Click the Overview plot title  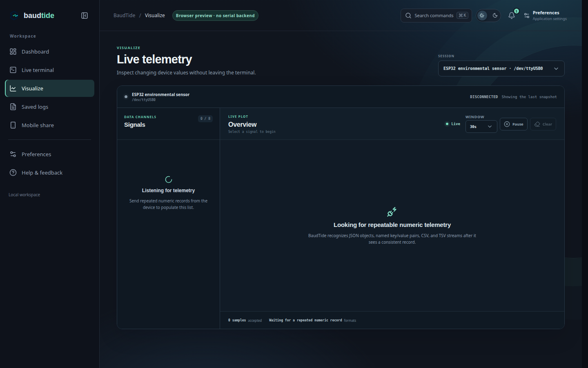point(243,124)
